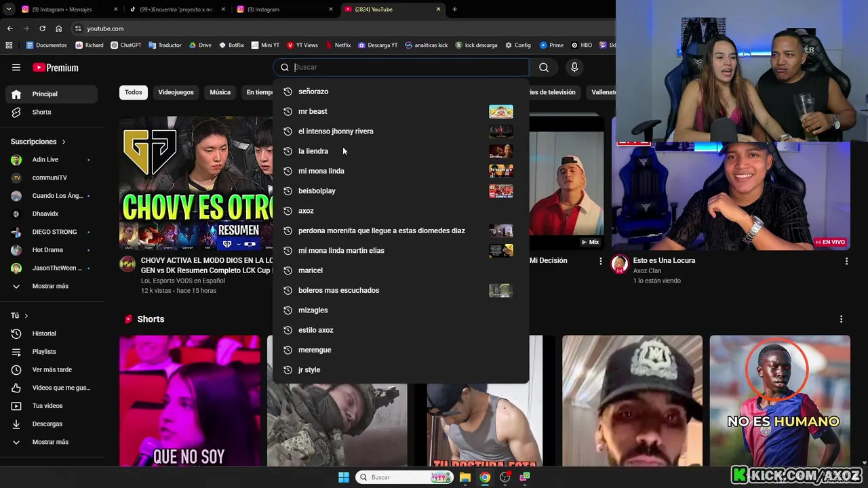Open Hot Drama subscription channel
Screen dimensions: 868x488
52,250
